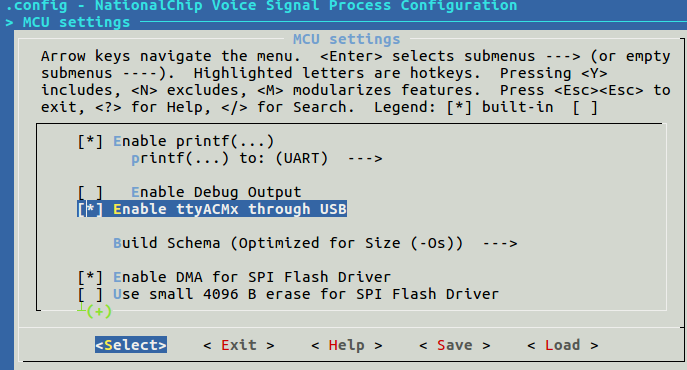Viewport: 687px width, 370px height.
Task: Toggle the Enable printf(...) checkbox
Action: coord(90,141)
